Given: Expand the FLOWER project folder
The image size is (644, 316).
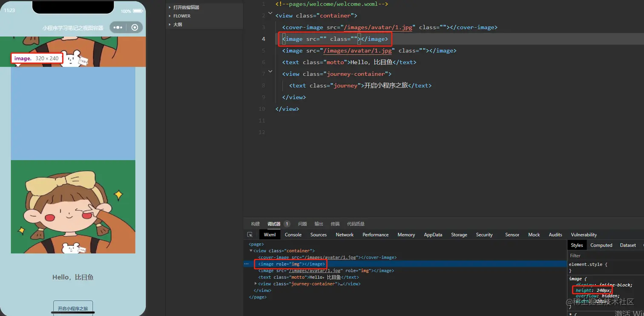Looking at the screenshot, I should click(x=182, y=16).
